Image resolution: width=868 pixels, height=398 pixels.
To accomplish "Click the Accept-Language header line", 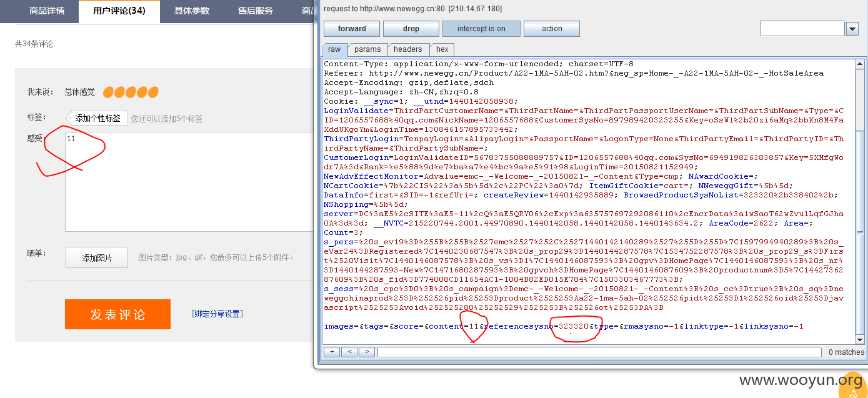I will [x=401, y=92].
